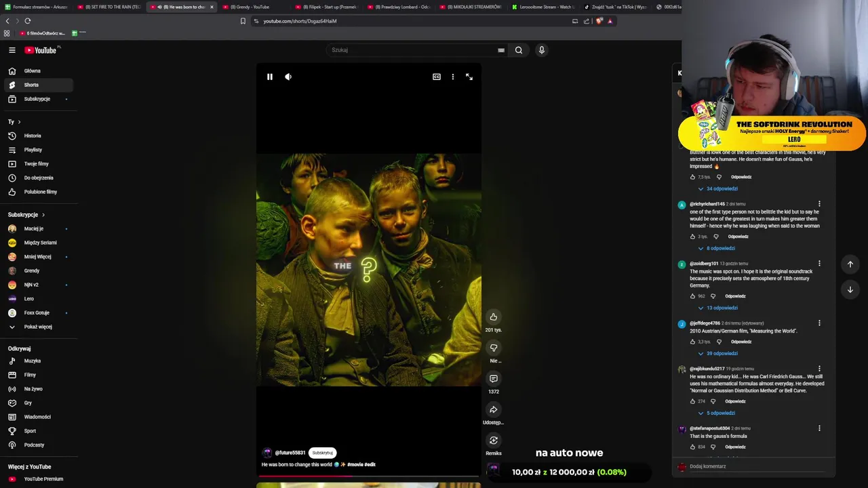
Task: Expand Pokaż więcej subscriptions
Action: coord(39,327)
